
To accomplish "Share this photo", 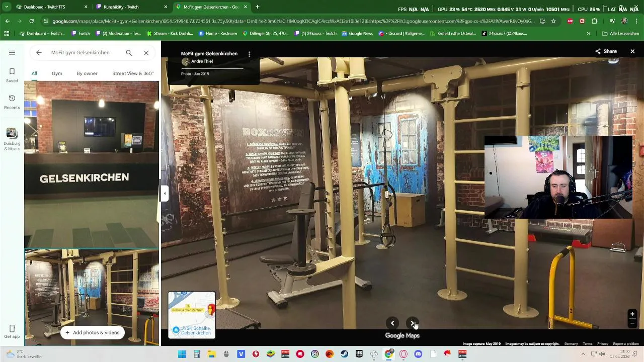I will [x=606, y=51].
